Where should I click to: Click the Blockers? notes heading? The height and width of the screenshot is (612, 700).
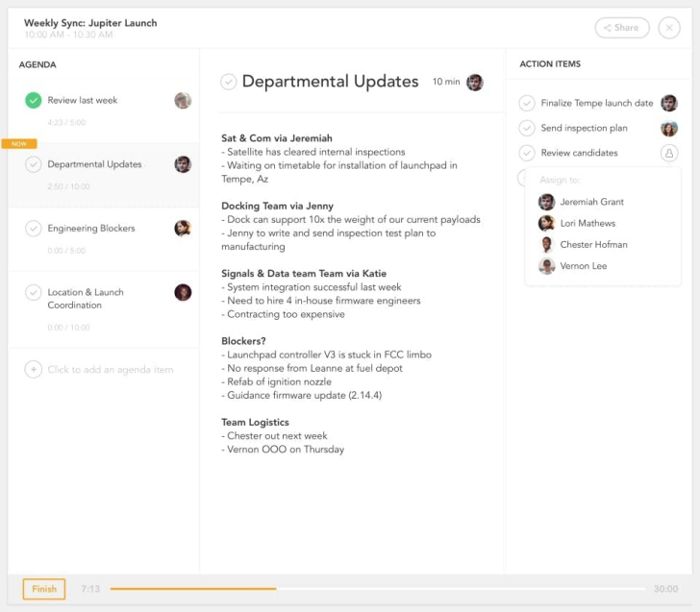(x=243, y=341)
